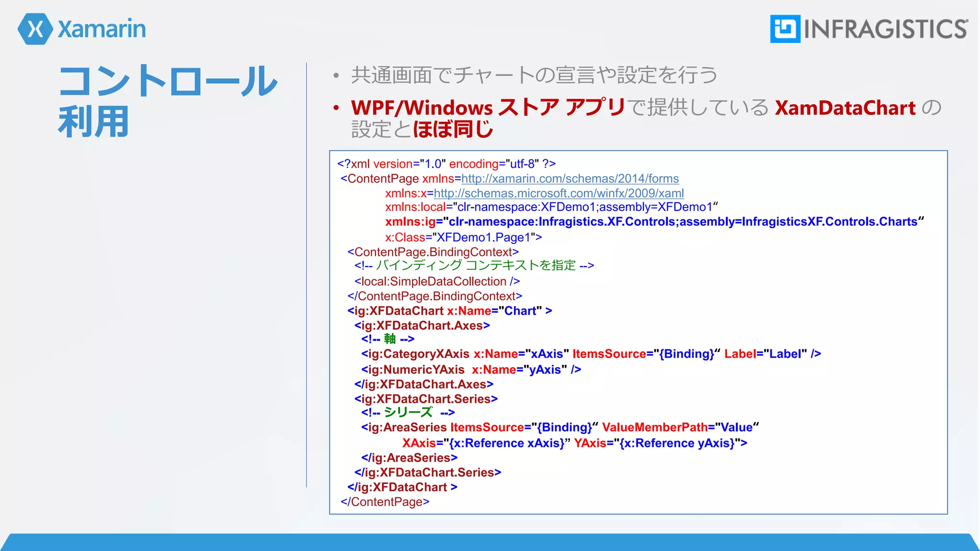Screen dimensions: 980x551
Task: Click the Infragistics blue square logo icon
Action: tap(785, 29)
